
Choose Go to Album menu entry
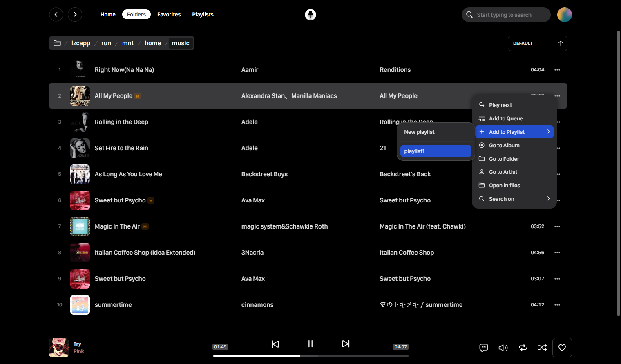point(514,145)
